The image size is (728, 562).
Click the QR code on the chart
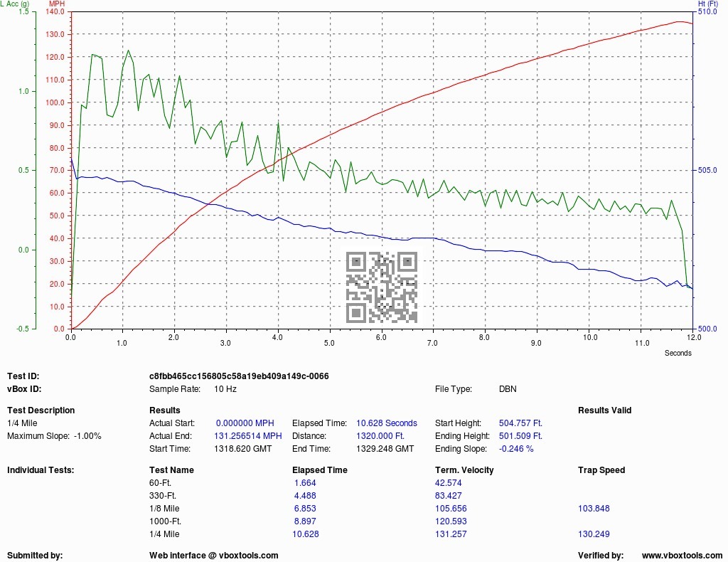pos(382,287)
